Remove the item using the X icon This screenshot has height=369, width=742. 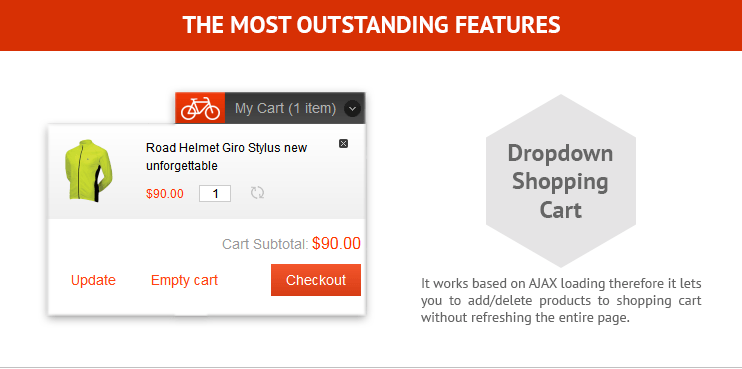pos(344,143)
